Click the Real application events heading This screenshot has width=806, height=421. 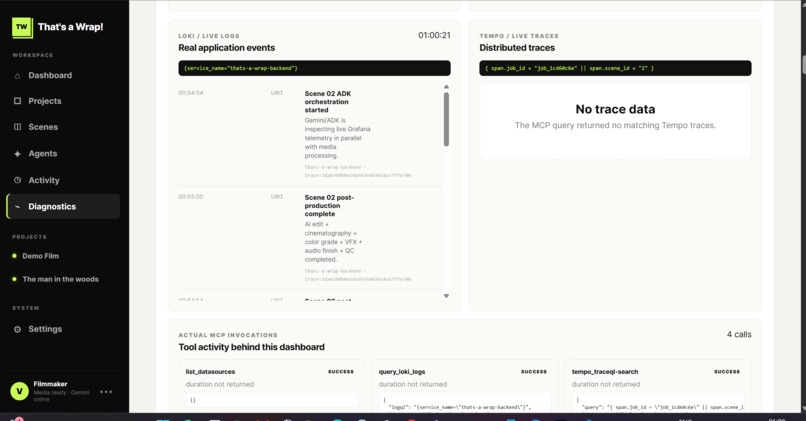[x=226, y=48]
